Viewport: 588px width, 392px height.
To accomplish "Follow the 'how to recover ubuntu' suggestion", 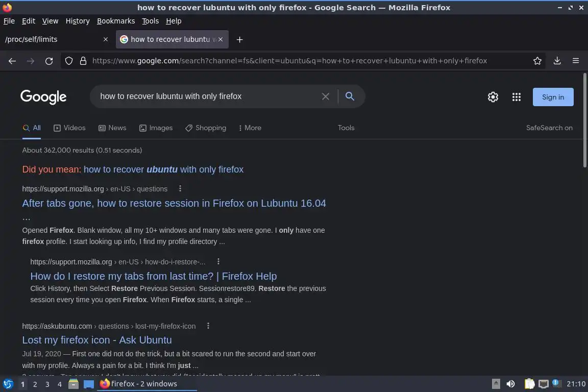I will (x=163, y=169).
